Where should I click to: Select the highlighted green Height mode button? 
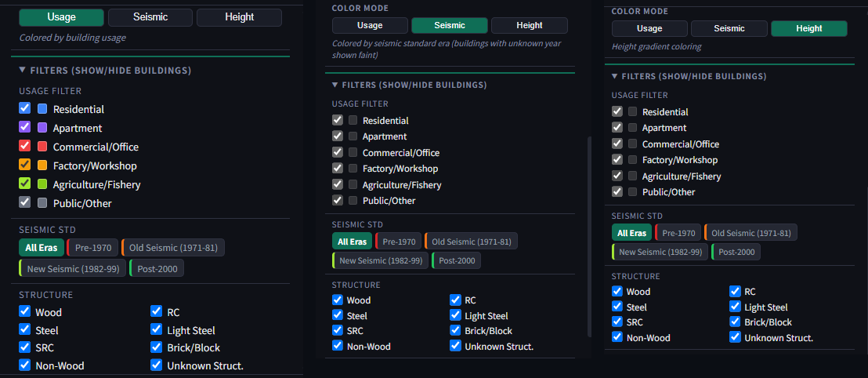[808, 28]
